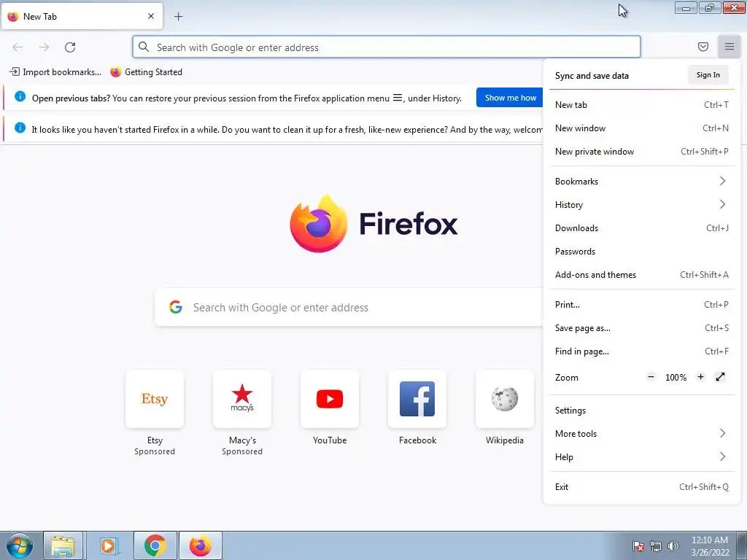
Task: Switch to Google Chrome in taskbar
Action: pos(155,545)
